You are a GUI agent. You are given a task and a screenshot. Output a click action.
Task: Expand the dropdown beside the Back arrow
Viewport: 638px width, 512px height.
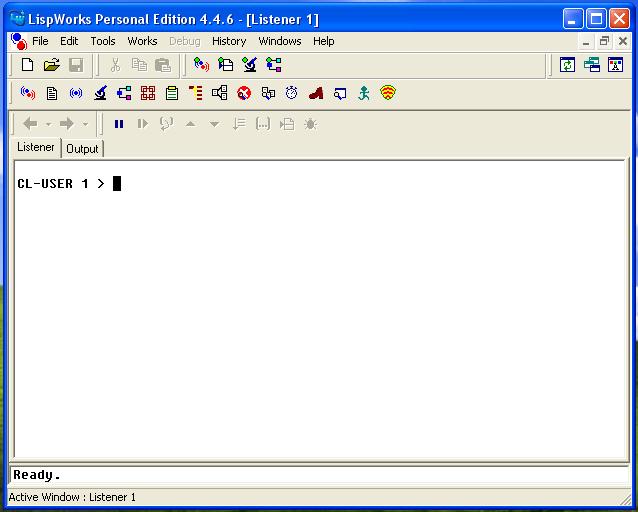pos(48,124)
